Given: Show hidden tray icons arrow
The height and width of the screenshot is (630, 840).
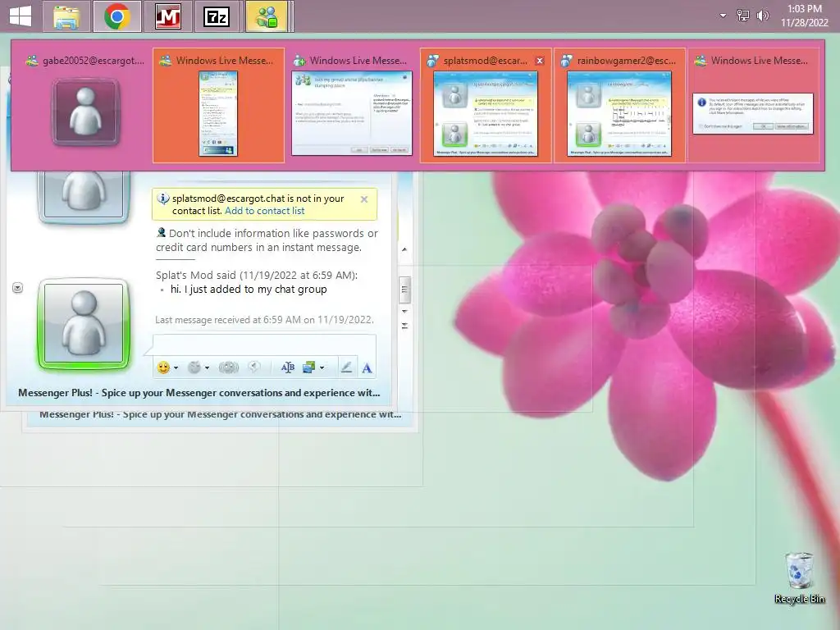Looking at the screenshot, I should (724, 16).
